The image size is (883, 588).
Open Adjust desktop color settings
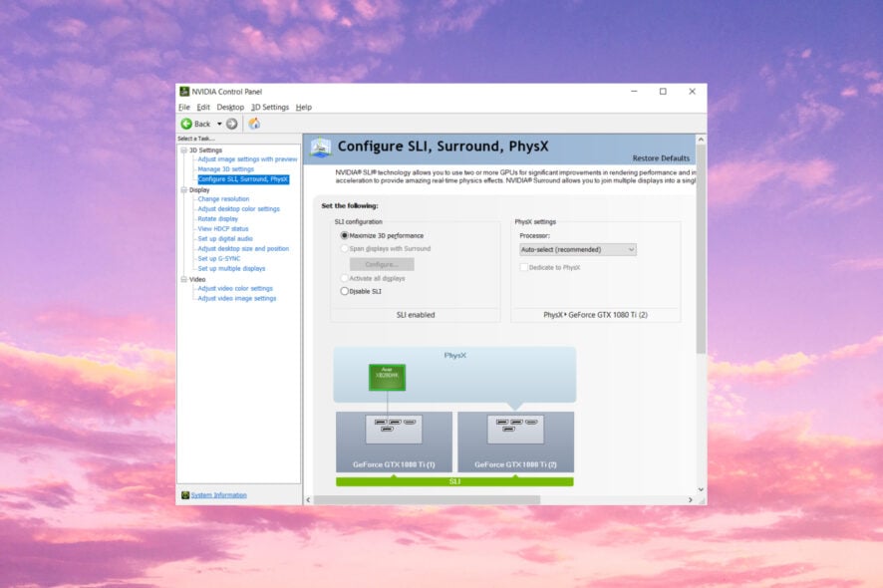tap(239, 209)
